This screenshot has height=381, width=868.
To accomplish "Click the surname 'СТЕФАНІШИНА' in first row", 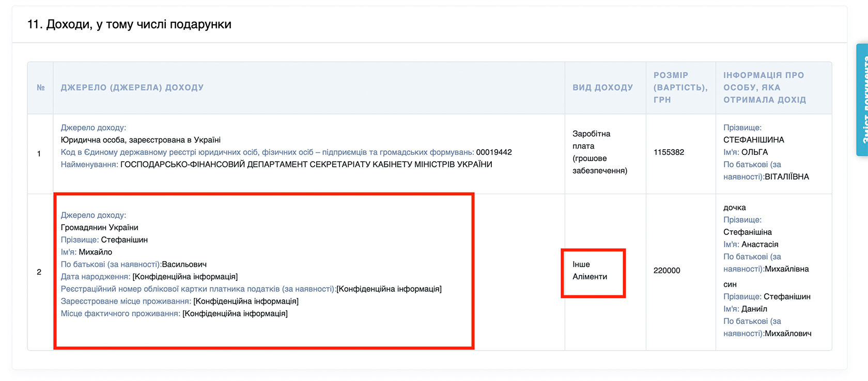I will (753, 140).
